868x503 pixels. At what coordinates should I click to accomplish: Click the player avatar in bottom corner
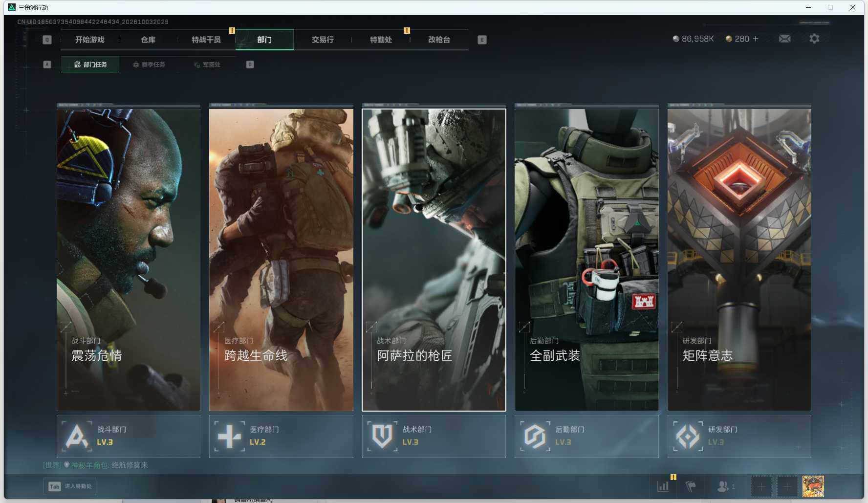pyautogui.click(x=813, y=486)
